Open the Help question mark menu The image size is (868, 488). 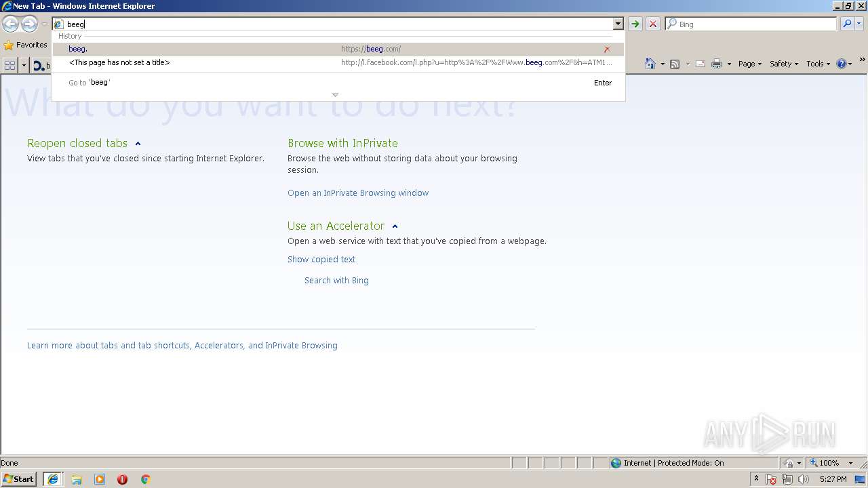pyautogui.click(x=844, y=64)
